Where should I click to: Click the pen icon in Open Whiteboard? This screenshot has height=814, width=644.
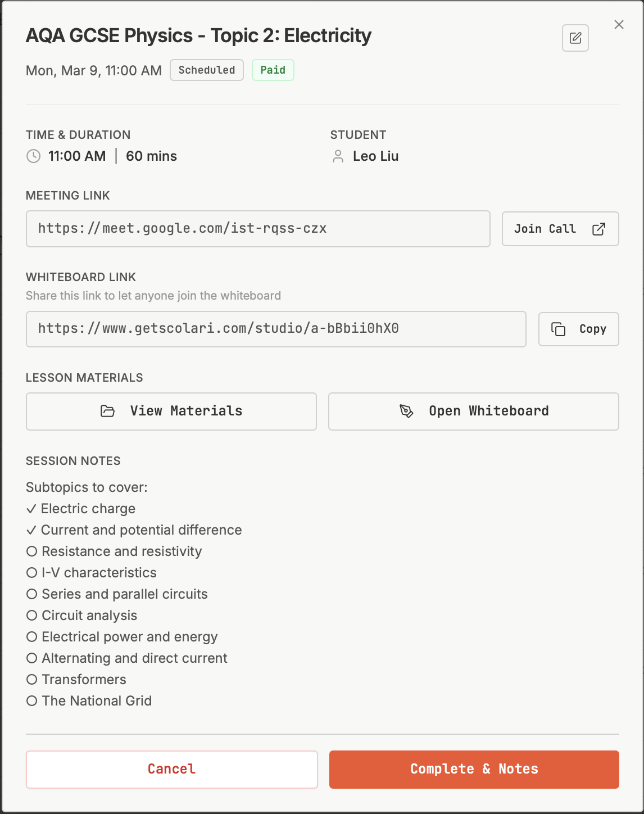pyautogui.click(x=406, y=411)
